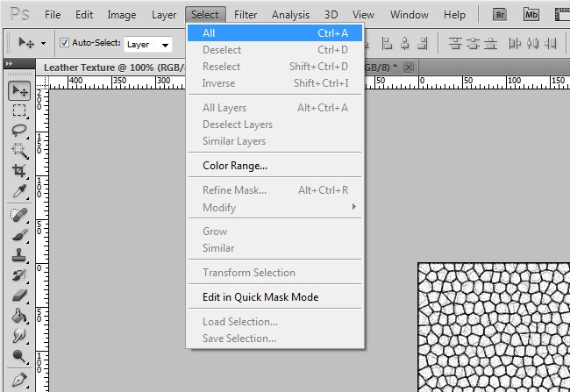Image resolution: width=570 pixels, height=392 pixels.
Task: Pick the Dodge tool
Action: point(19,356)
